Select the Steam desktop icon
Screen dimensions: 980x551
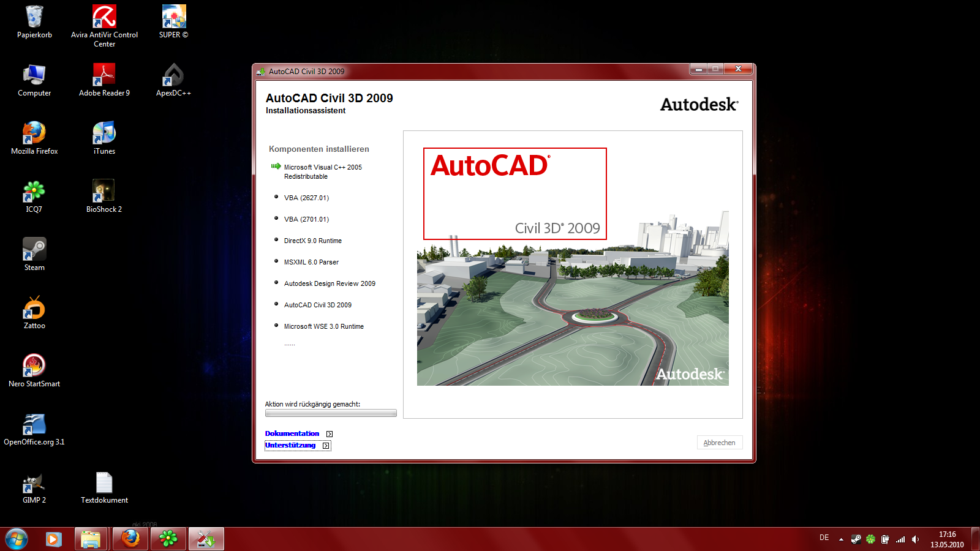(34, 255)
